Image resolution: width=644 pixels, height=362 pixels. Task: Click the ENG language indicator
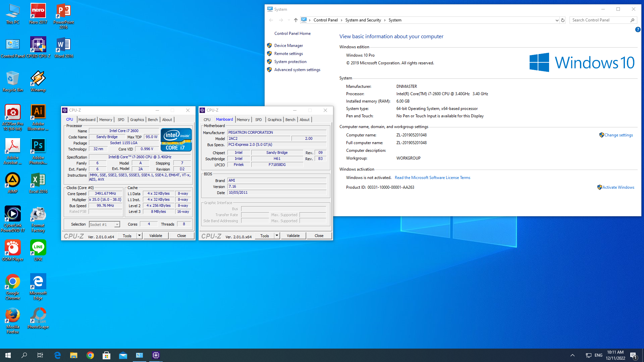coord(598,355)
